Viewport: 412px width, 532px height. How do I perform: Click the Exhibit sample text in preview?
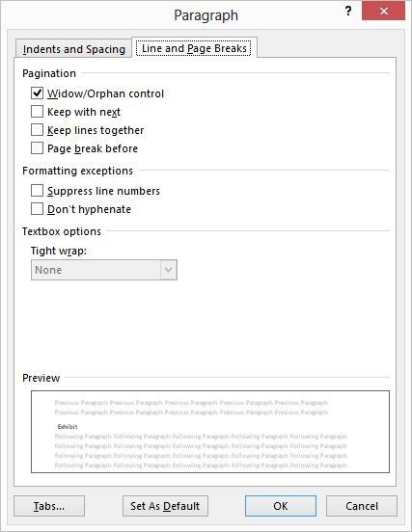(x=68, y=427)
